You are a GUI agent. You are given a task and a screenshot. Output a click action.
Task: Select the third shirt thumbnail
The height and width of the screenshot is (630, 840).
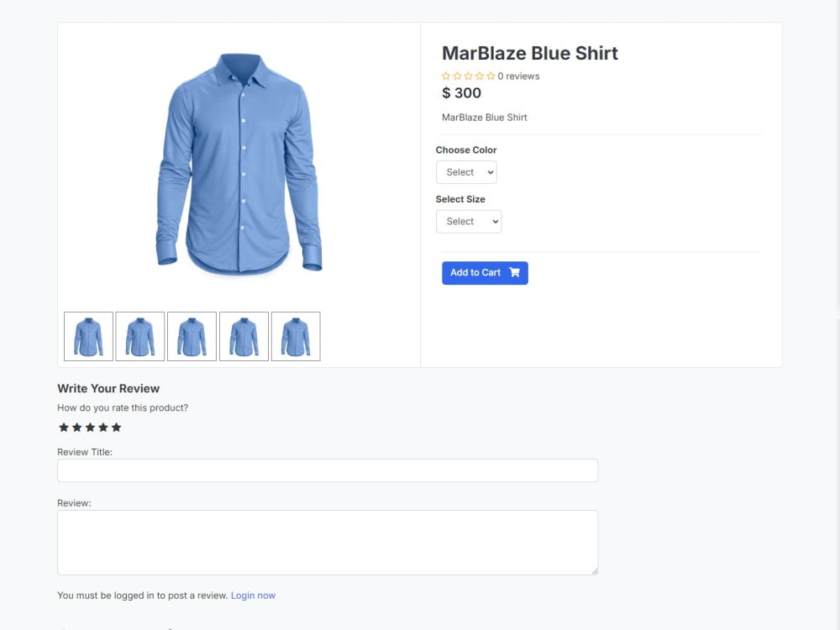pyautogui.click(x=192, y=336)
